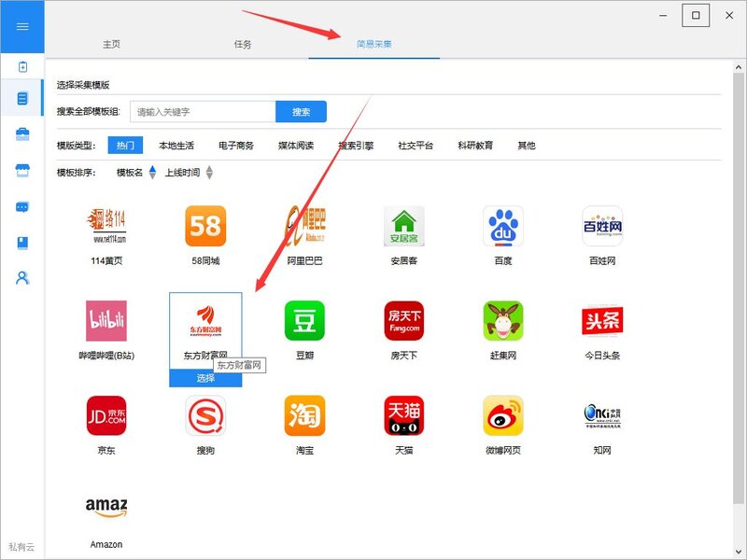Switch to the 任务 tab
Image resolution: width=747 pixels, height=560 pixels.
243,44
